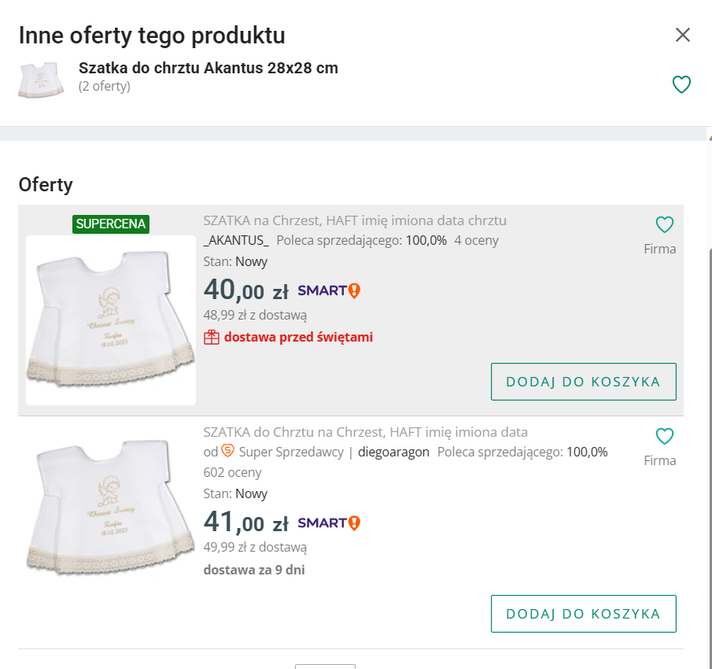Open the SZATKA do Chrztu na Chrzest offer title
The image size is (712, 669).
(x=365, y=432)
